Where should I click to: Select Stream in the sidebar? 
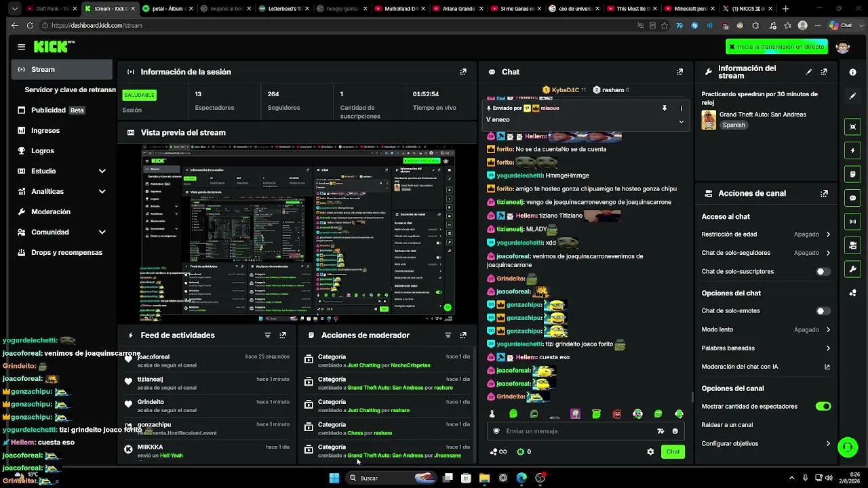coord(62,69)
